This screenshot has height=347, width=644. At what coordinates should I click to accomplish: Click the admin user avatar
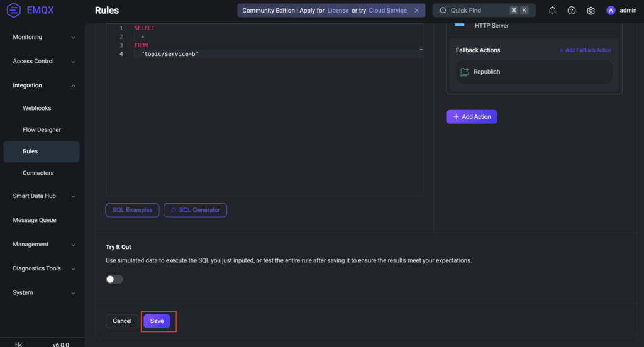coord(611,11)
